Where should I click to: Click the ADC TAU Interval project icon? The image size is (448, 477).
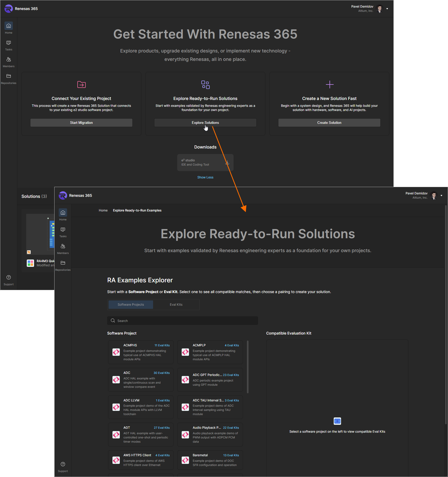pyautogui.click(x=185, y=407)
